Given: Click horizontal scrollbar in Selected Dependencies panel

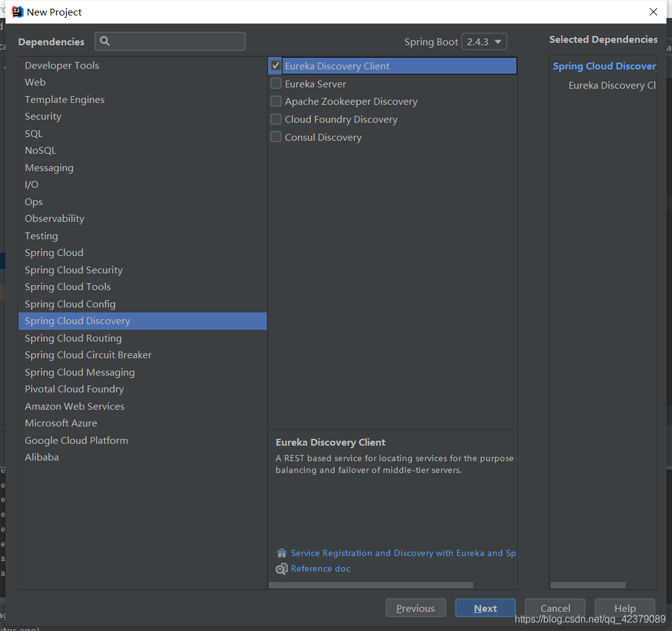Looking at the screenshot, I should pyautogui.click(x=588, y=585).
